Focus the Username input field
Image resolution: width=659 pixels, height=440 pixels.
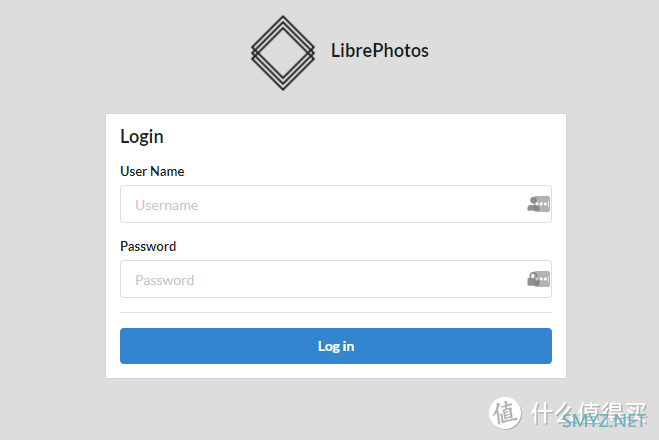(320, 204)
